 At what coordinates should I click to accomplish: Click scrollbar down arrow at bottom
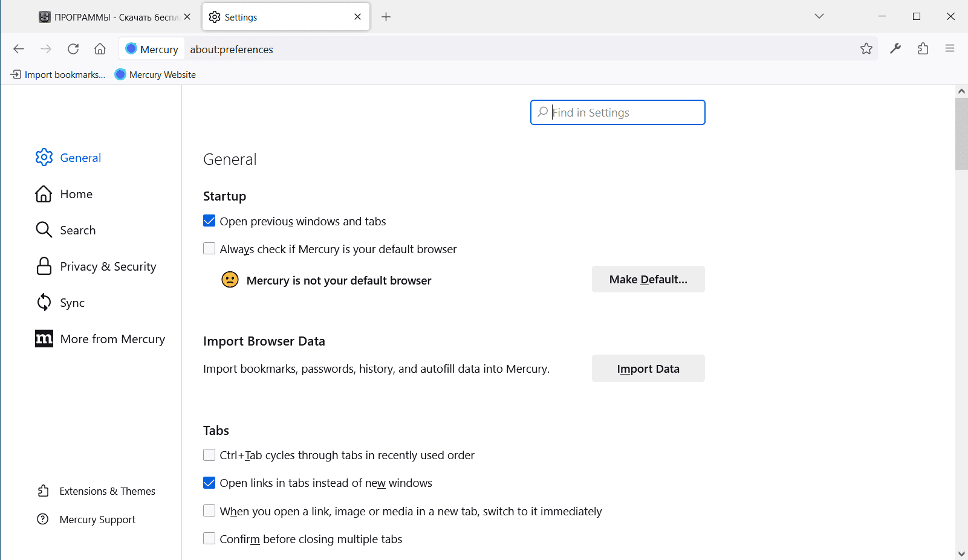point(961,553)
